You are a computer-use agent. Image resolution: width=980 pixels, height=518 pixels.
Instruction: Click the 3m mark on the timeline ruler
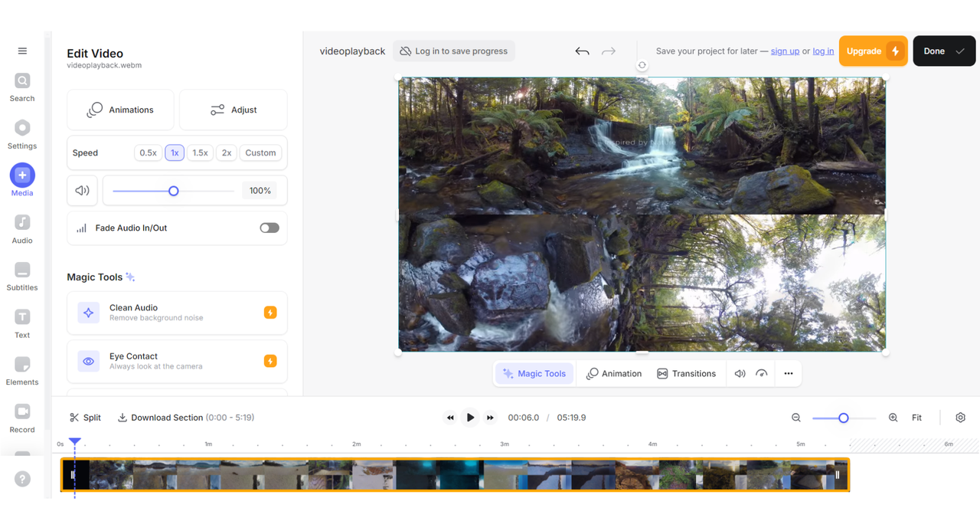[504, 444]
